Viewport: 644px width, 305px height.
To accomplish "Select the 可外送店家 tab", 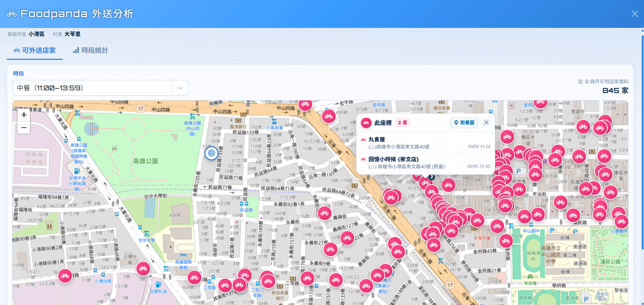I will (x=35, y=50).
